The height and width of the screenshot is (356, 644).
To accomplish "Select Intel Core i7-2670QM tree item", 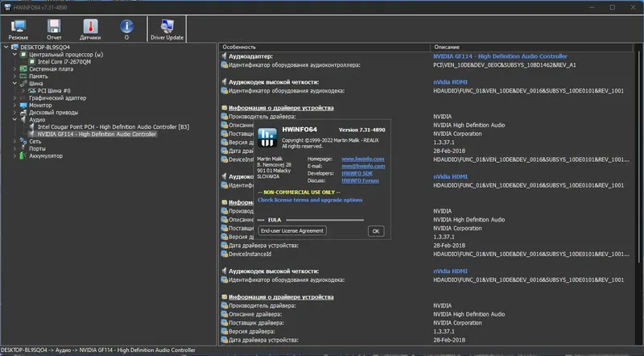I will 64,62.
